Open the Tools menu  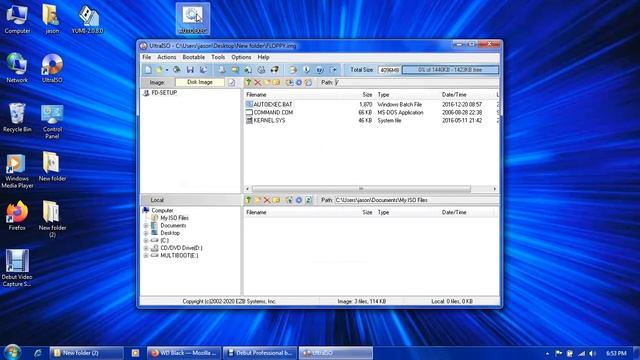point(218,57)
